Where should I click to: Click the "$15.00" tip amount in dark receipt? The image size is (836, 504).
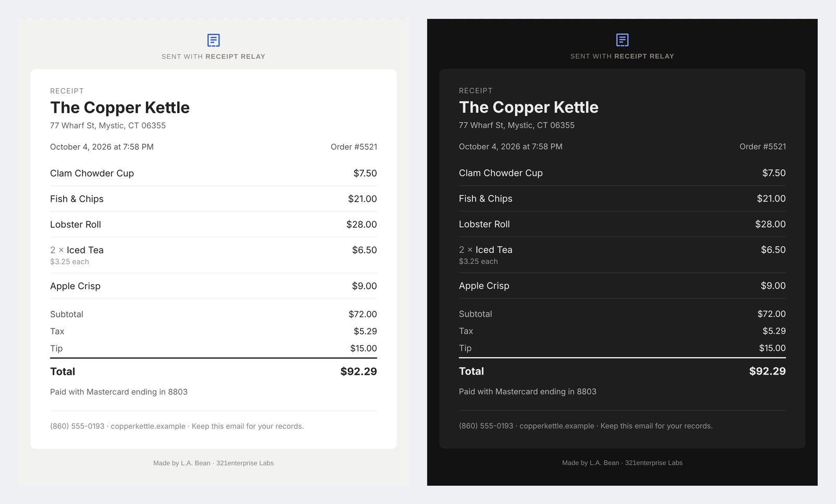pos(772,348)
